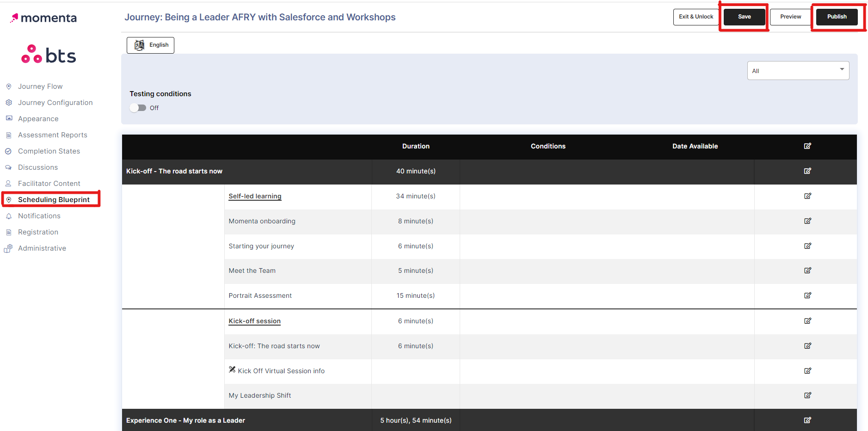Click the bts logo
868x431 pixels.
click(x=49, y=55)
